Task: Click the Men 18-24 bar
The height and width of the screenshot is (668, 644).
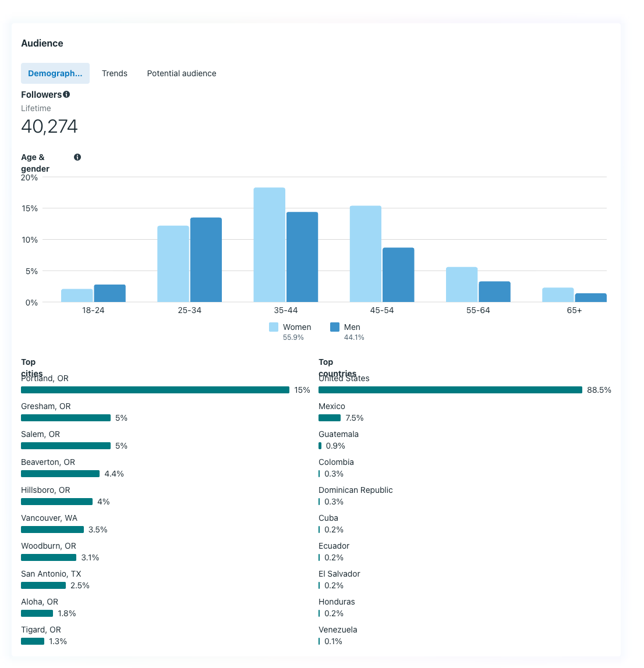Action: click(109, 293)
